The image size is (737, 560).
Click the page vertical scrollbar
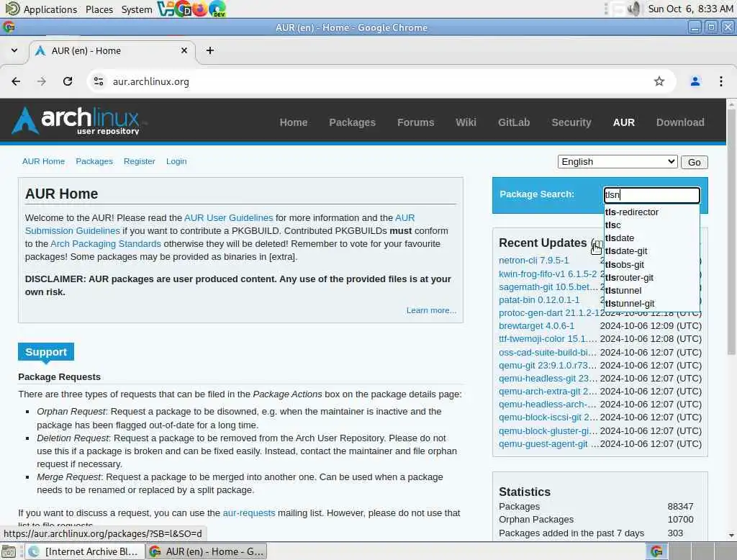731,230
